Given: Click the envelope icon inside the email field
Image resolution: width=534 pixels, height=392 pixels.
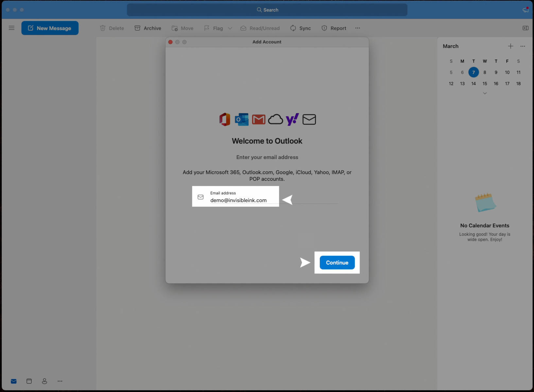Looking at the screenshot, I should (x=200, y=197).
